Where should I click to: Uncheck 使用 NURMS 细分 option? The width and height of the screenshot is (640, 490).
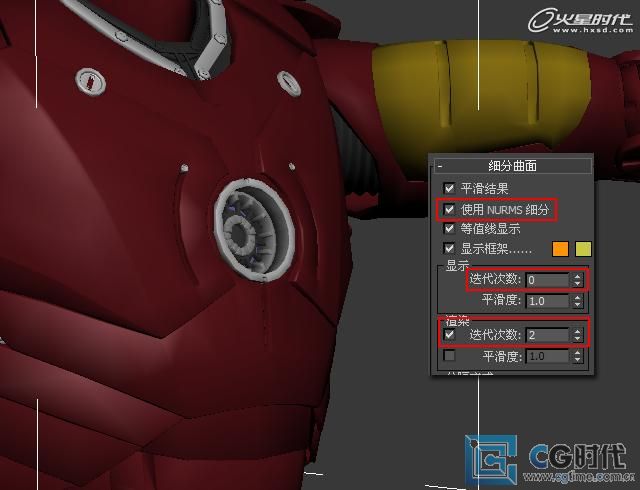449,209
